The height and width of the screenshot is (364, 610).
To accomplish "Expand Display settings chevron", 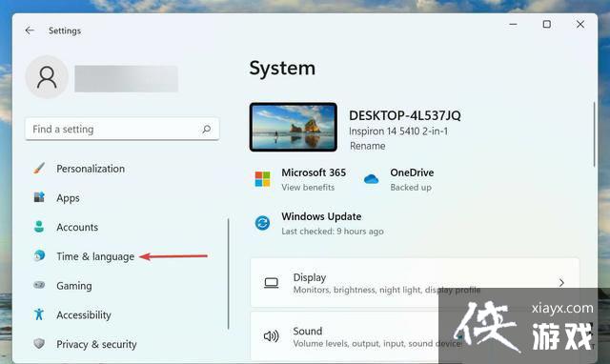I will [561, 283].
